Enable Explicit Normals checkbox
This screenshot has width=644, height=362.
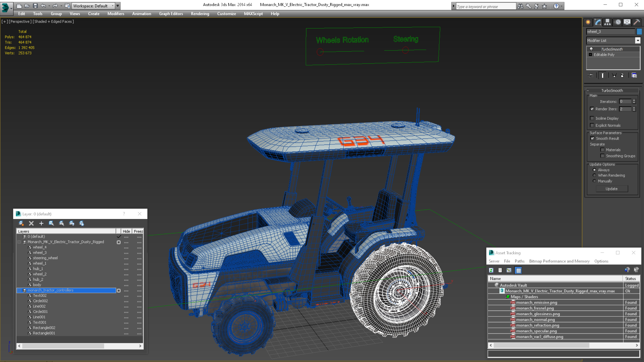point(592,125)
